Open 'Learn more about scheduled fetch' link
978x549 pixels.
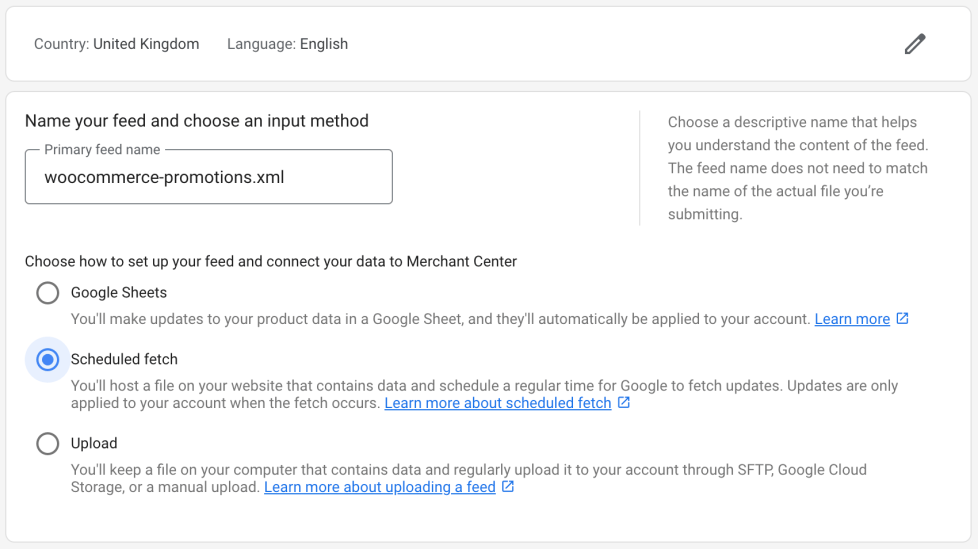click(x=497, y=403)
